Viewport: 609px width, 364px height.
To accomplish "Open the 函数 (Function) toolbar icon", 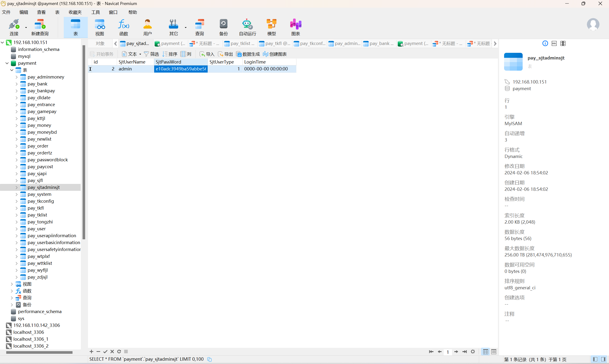I will 124,27.
